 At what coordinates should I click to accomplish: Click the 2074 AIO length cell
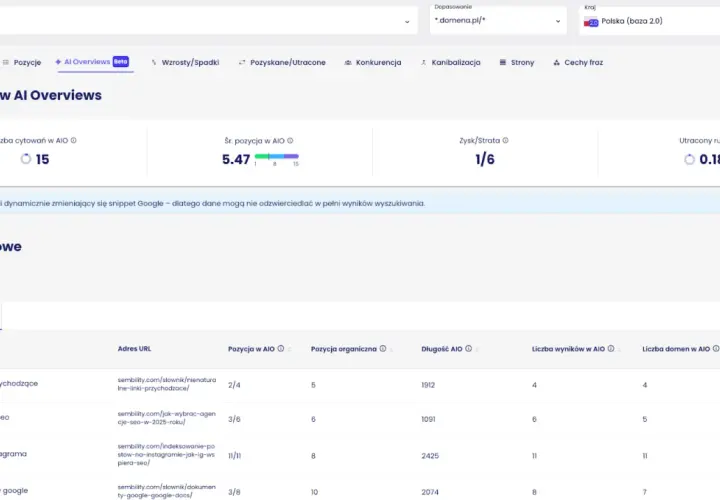coord(430,492)
